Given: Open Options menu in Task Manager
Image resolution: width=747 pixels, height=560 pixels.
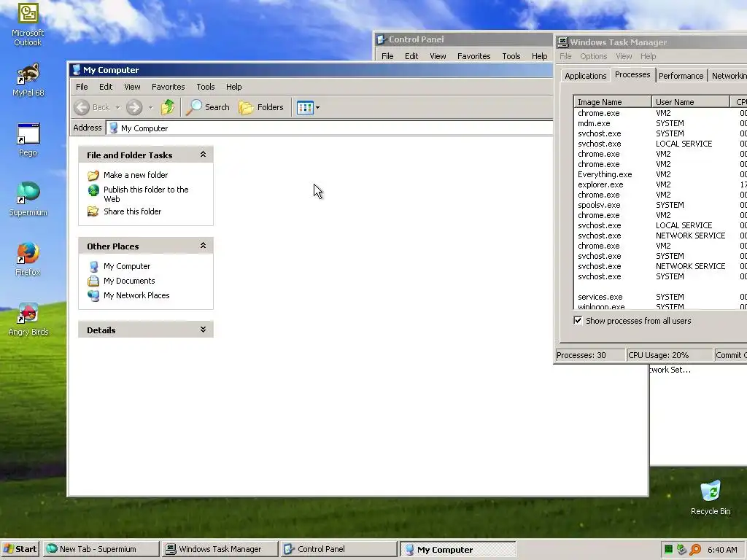Looking at the screenshot, I should (x=594, y=56).
